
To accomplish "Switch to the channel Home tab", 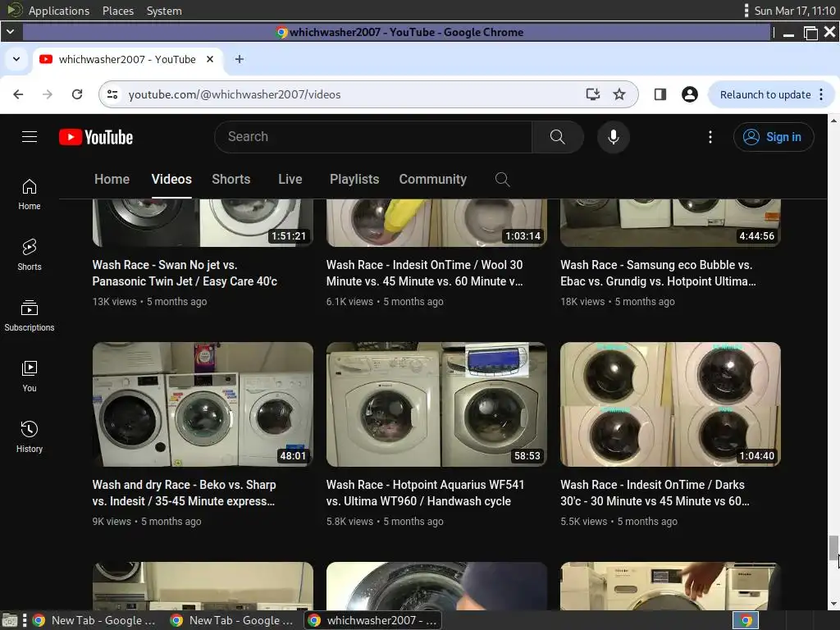I will [x=112, y=179].
